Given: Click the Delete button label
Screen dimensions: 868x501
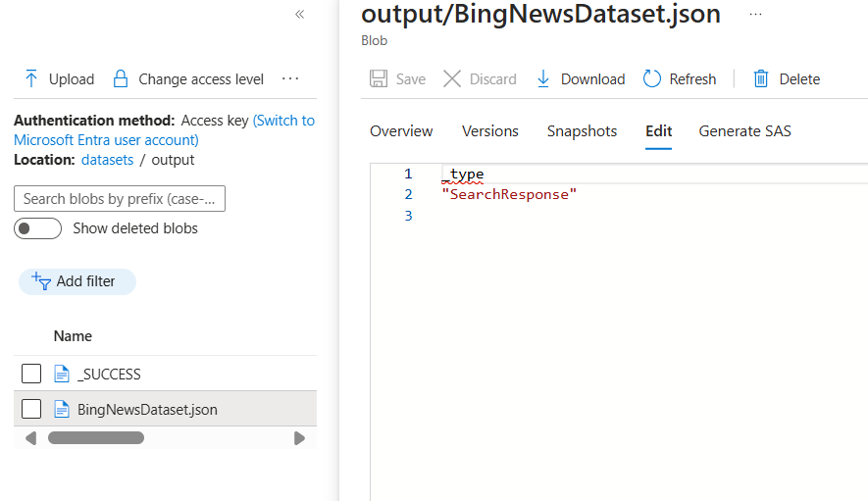Looking at the screenshot, I should (799, 79).
